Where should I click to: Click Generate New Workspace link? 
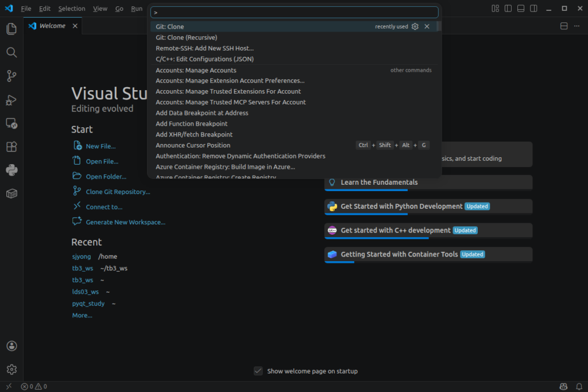[x=126, y=222]
